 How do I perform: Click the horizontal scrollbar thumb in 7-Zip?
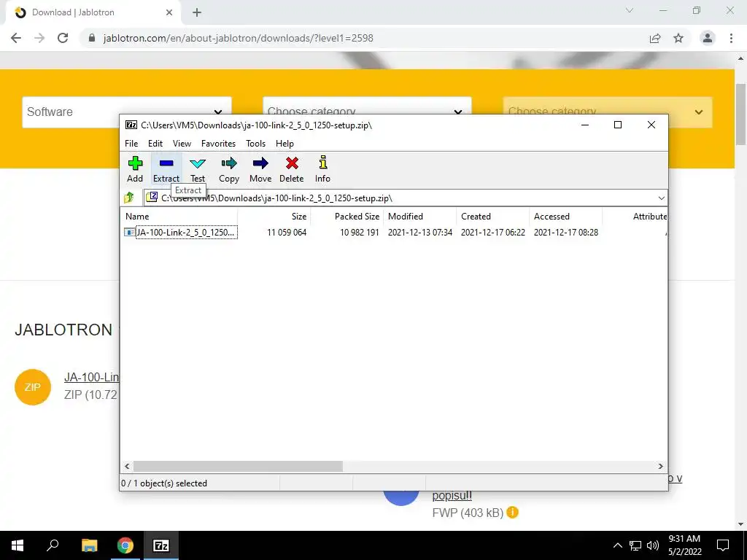click(238, 466)
